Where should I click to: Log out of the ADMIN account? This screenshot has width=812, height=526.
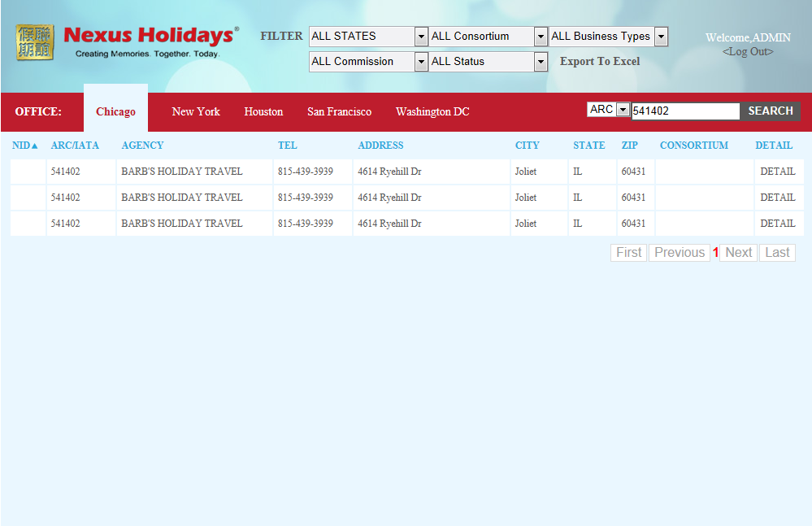(748, 51)
